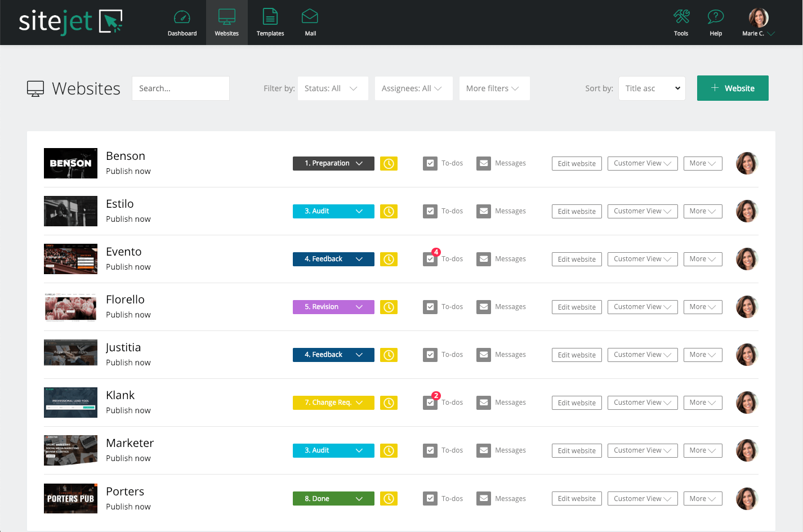803x532 pixels.
Task: Open Evento To-dos checkbox with 4 badge
Action: point(430,260)
